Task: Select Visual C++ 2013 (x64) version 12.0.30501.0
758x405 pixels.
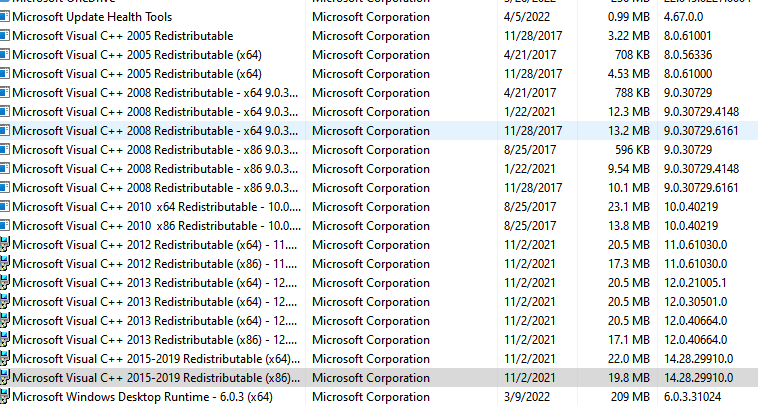Action: click(379, 302)
